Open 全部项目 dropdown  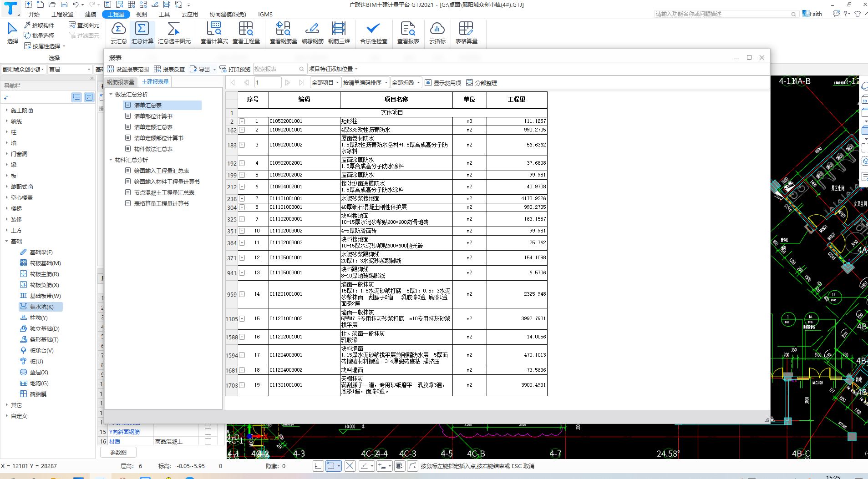pos(325,82)
